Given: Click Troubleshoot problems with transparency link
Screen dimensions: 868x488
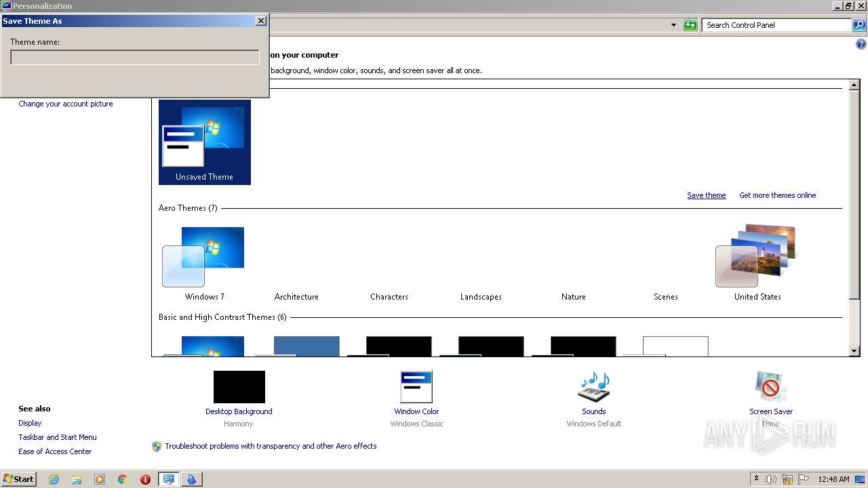Looking at the screenshot, I should pos(271,446).
